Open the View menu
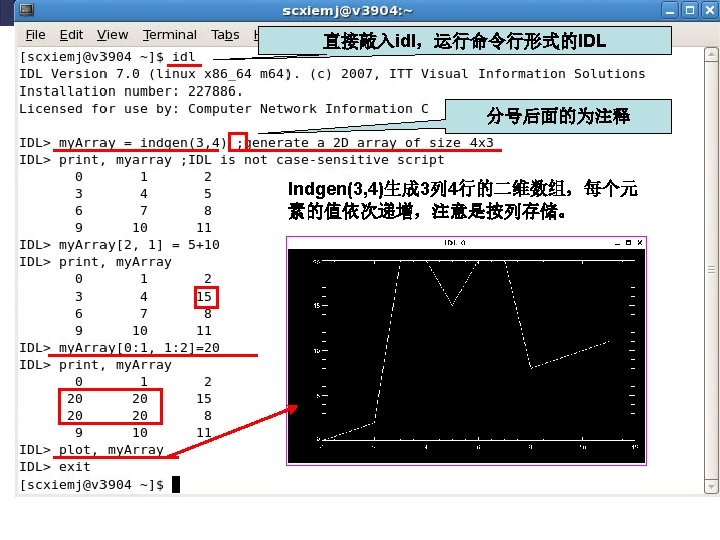This screenshot has width=720, height=540. click(112, 35)
